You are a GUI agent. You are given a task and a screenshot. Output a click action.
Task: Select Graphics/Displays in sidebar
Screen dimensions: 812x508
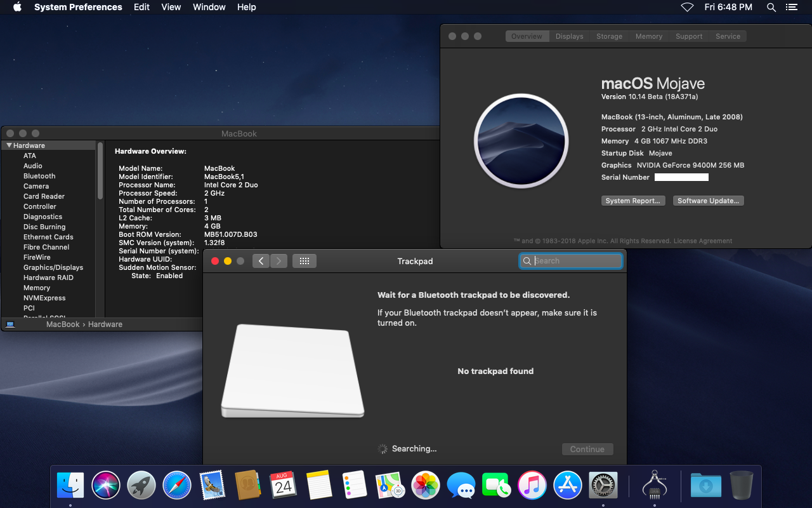tap(53, 267)
